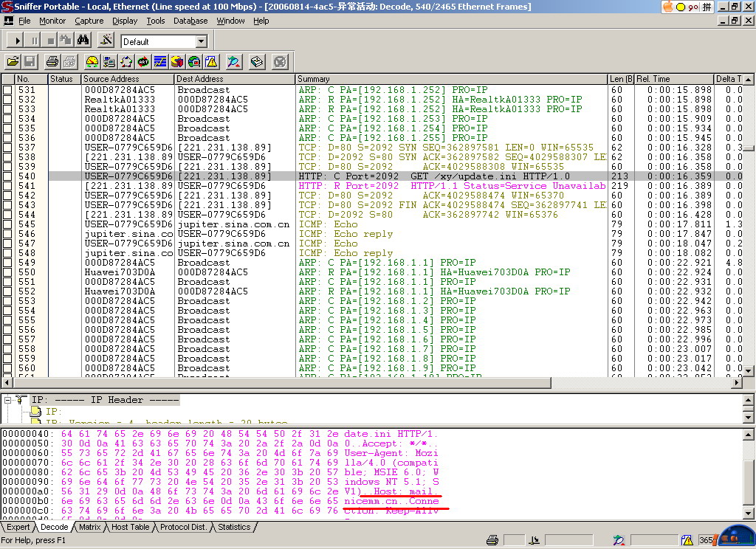Click the Start capture play button

(x=17, y=41)
